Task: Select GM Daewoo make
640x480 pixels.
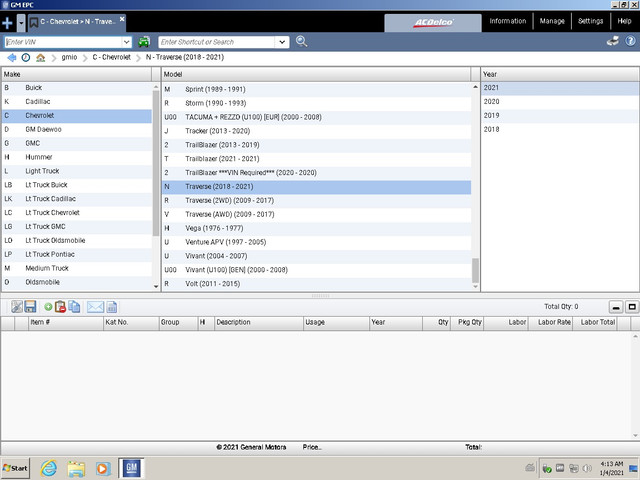Action: 77,129
